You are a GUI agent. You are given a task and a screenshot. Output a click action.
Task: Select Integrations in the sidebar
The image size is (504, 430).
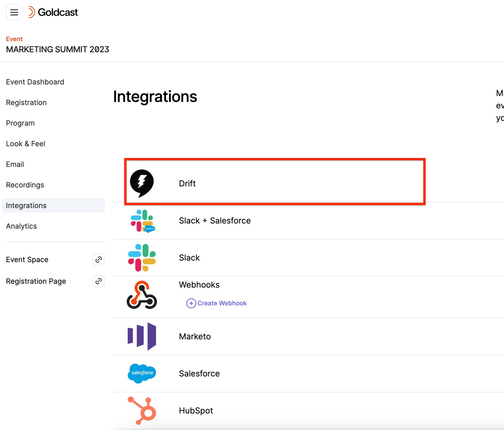(x=53, y=205)
